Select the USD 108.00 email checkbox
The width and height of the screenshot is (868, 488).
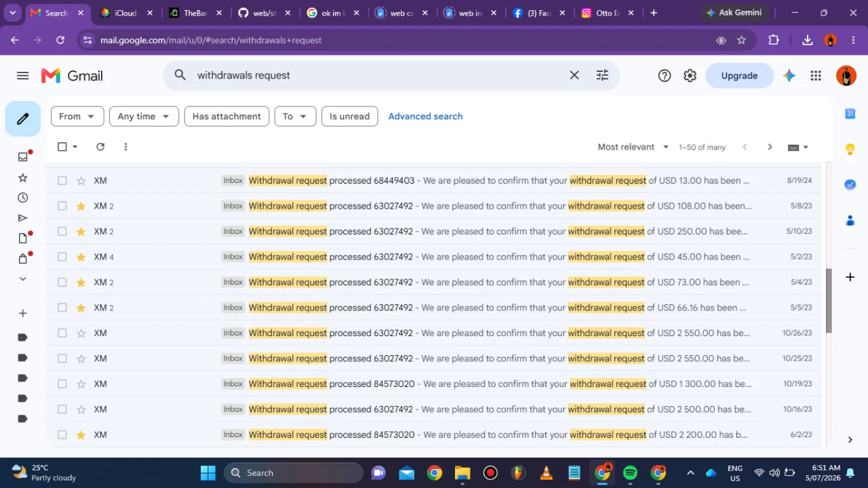pyautogui.click(x=62, y=206)
